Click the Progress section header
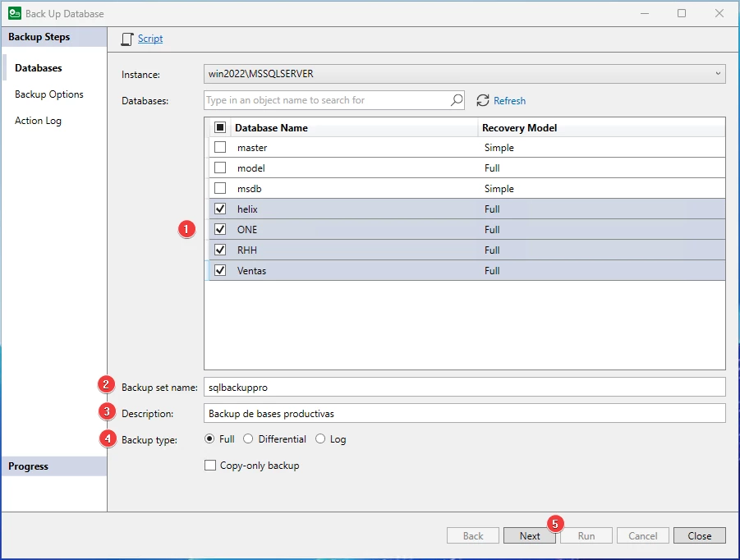The width and height of the screenshot is (740, 560). coord(54,466)
